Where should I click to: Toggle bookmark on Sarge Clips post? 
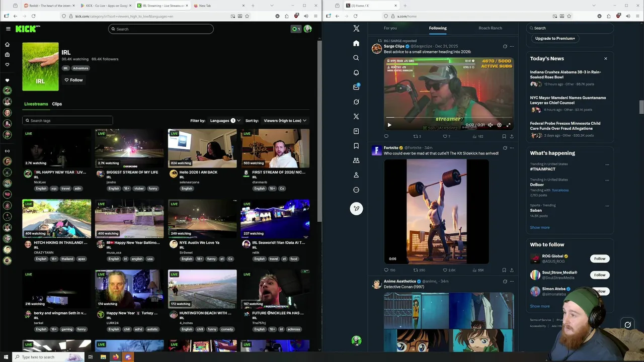[504, 136]
